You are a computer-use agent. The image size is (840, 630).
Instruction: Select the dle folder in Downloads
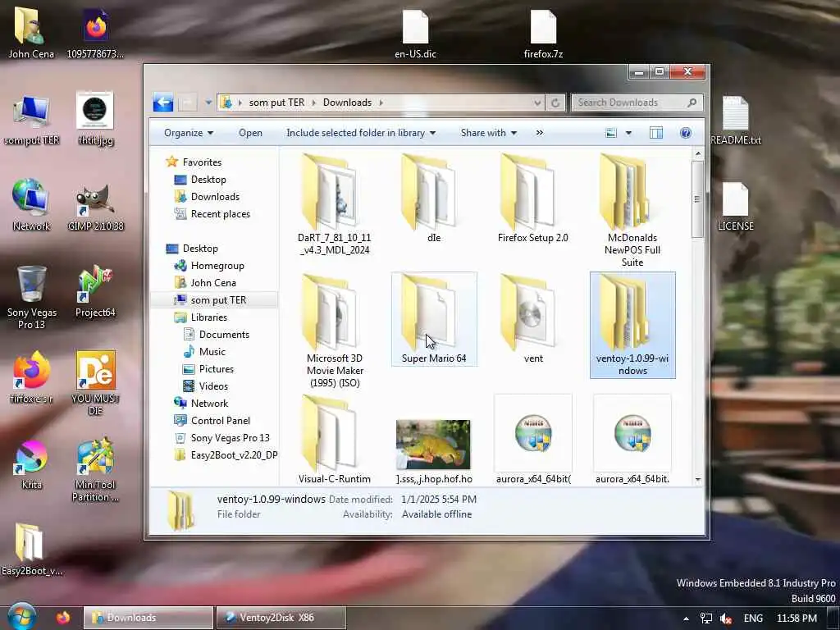point(434,199)
